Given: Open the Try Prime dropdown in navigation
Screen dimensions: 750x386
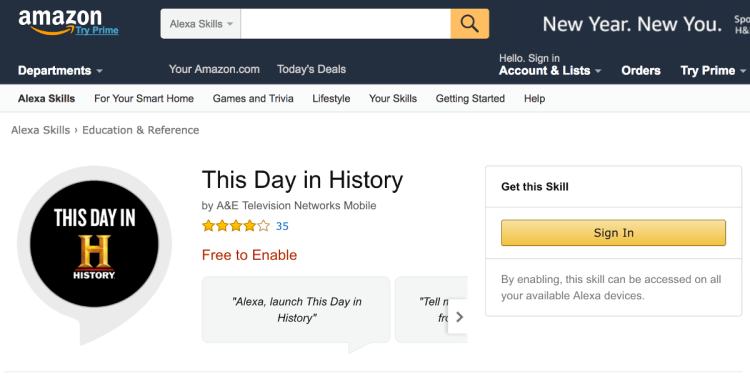Looking at the screenshot, I should [713, 71].
